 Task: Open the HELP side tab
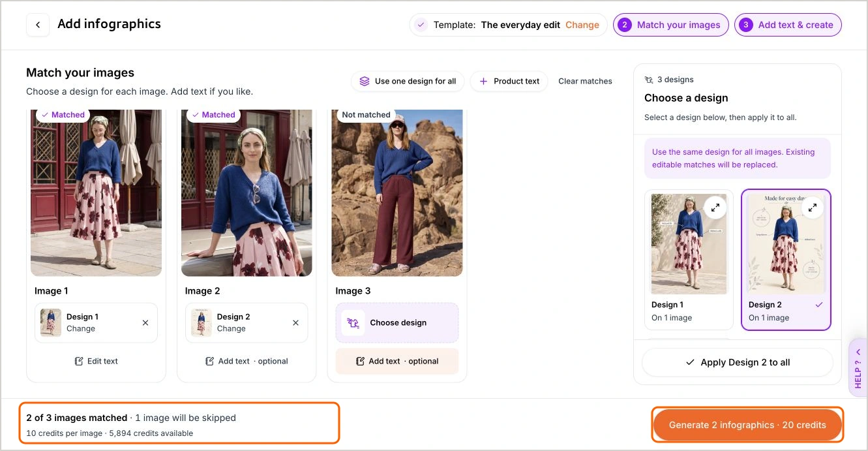858,367
